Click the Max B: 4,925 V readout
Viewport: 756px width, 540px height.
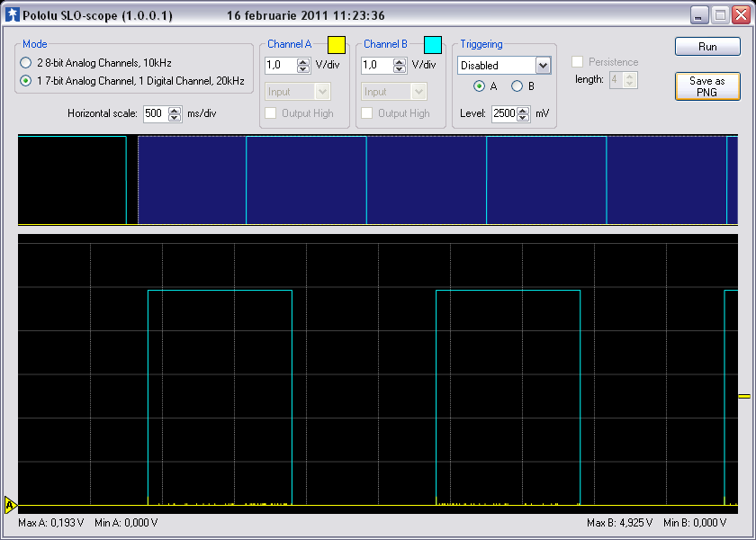pos(620,523)
